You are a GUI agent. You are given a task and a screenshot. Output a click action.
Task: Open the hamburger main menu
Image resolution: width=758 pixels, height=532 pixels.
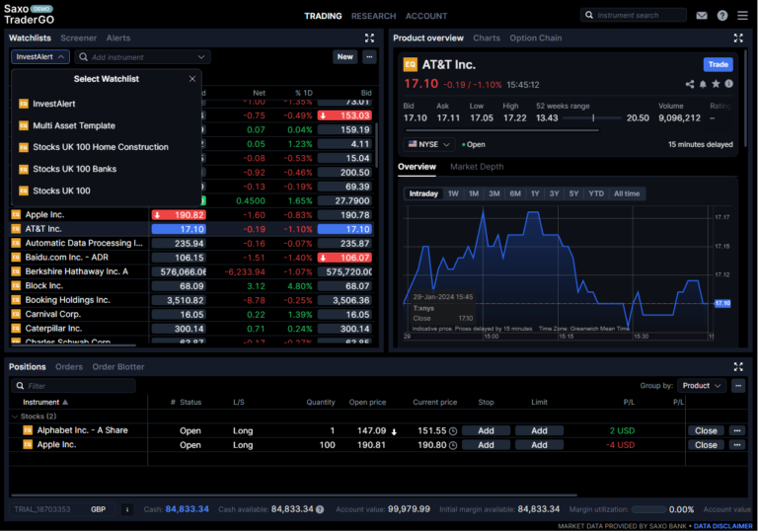[742, 16]
